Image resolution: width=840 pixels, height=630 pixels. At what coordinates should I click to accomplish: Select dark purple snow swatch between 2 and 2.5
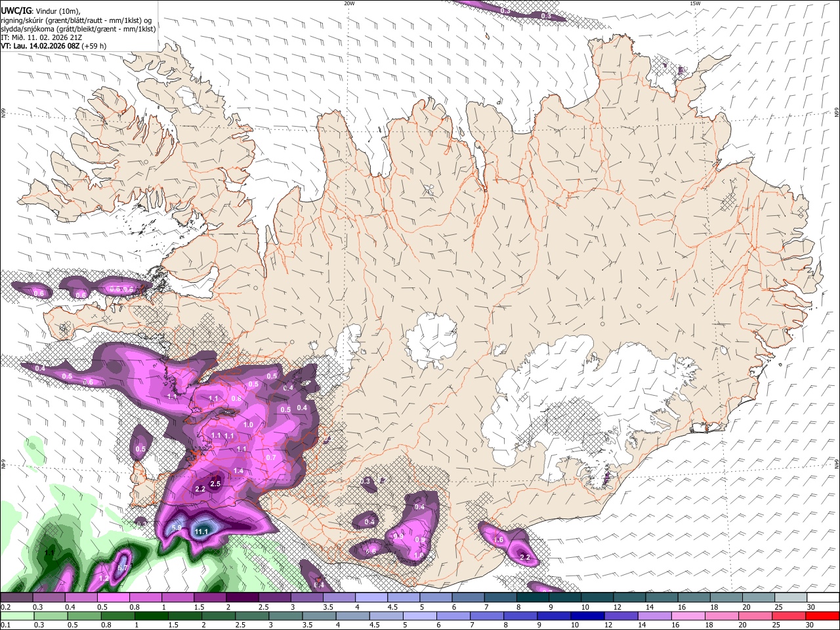[x=241, y=598]
